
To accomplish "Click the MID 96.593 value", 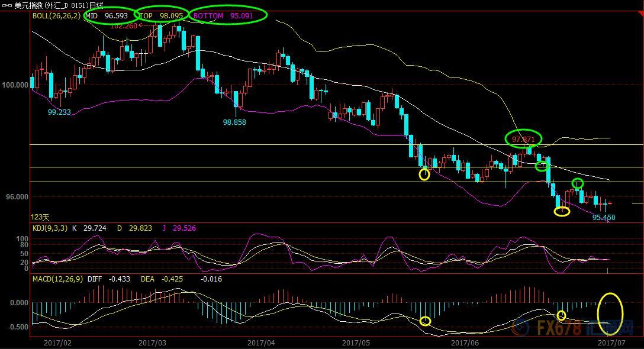I will coord(107,15).
